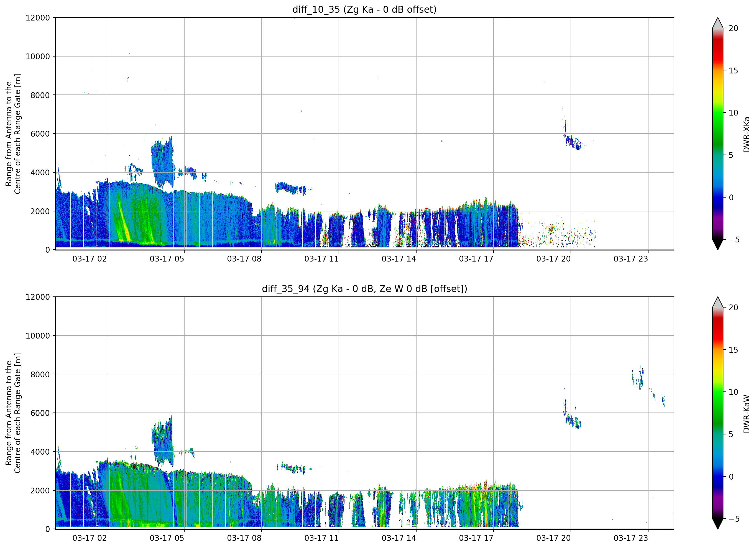The image size is (756, 548).
Task: Click the 03-17 02 tick on bottom plot
Action: tap(90, 538)
